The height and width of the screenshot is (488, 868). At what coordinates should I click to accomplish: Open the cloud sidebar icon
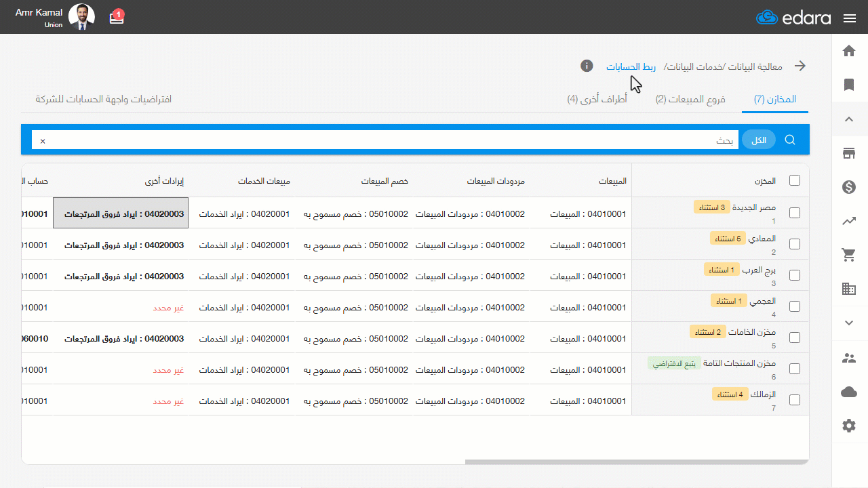click(x=848, y=392)
